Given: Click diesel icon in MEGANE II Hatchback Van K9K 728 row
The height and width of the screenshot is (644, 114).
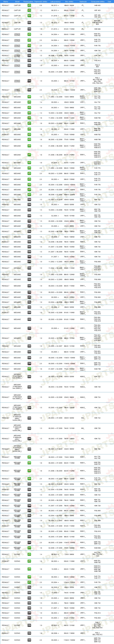Looking at the screenshot, I should pos(29,387).
